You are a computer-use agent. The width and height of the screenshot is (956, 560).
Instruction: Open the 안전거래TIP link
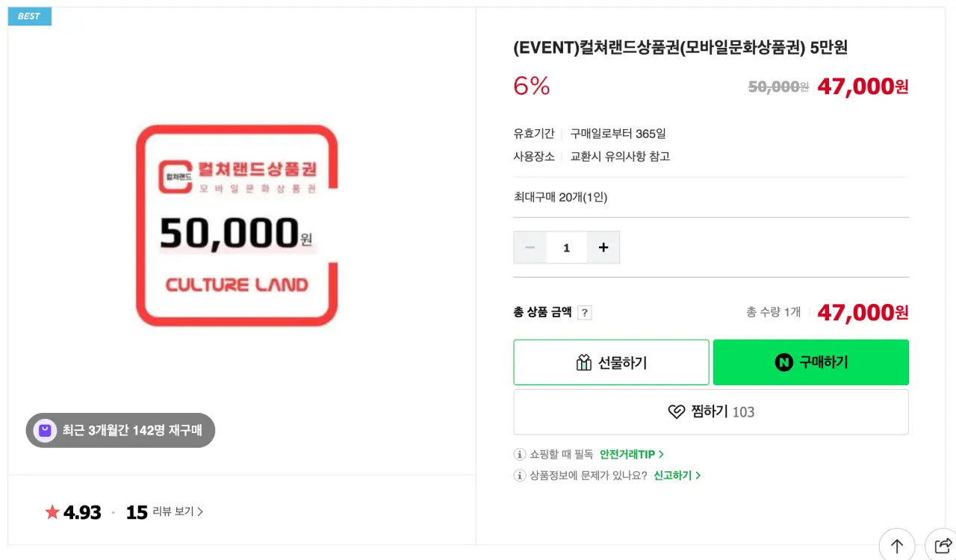(x=632, y=454)
